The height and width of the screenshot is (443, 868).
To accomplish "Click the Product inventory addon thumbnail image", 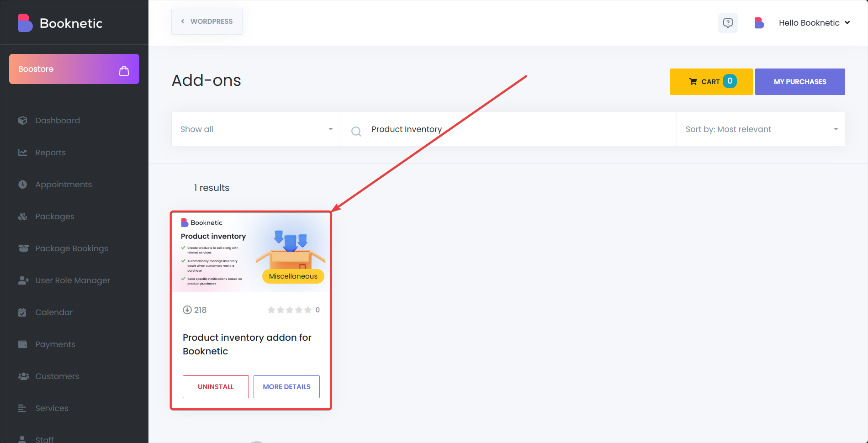I will [251, 252].
